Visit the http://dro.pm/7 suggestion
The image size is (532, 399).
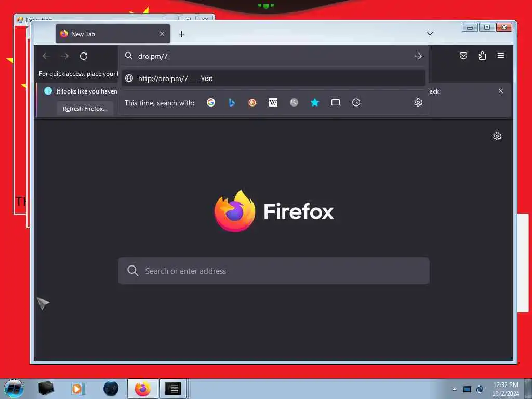point(273,78)
